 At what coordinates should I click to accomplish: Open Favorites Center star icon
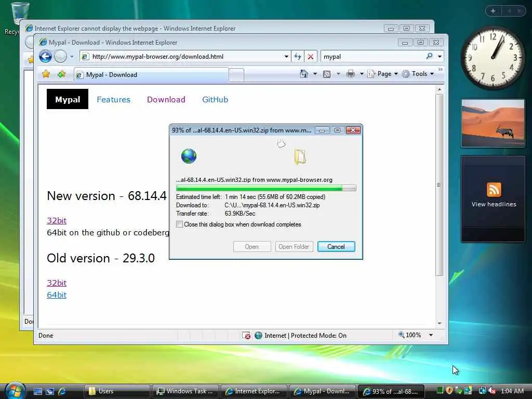[x=46, y=74]
